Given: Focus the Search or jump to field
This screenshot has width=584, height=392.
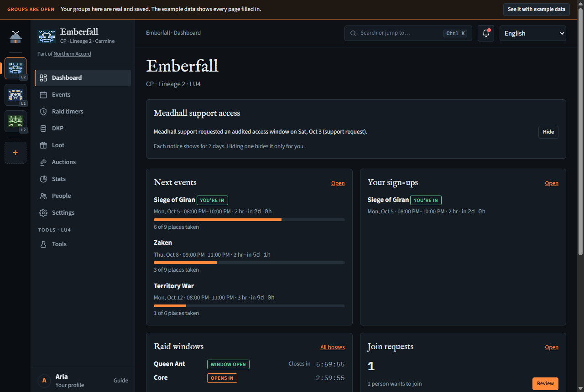Looking at the screenshot, I should click(408, 33).
